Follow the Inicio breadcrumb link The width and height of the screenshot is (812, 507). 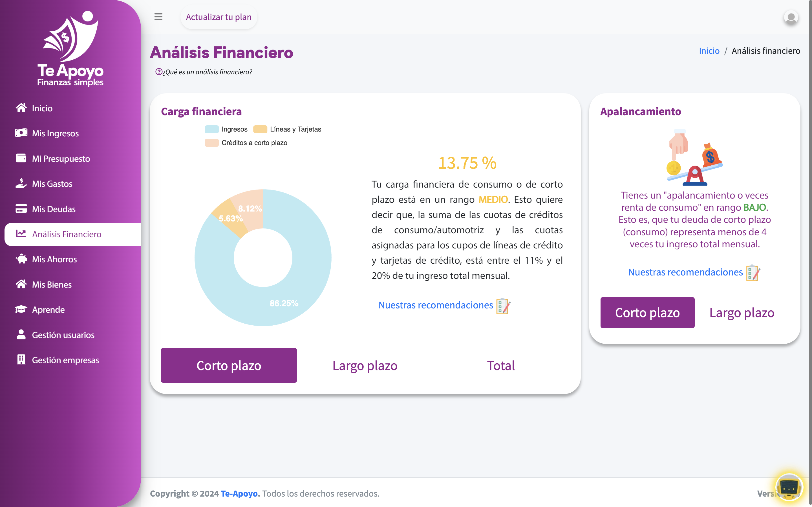pos(709,51)
